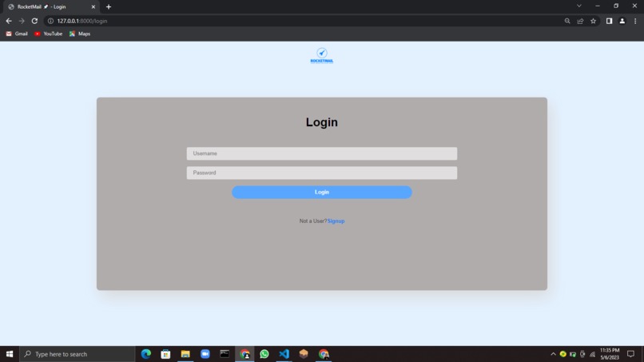Open WhatsApp from taskbar
The height and width of the screenshot is (362, 644).
coord(264,354)
